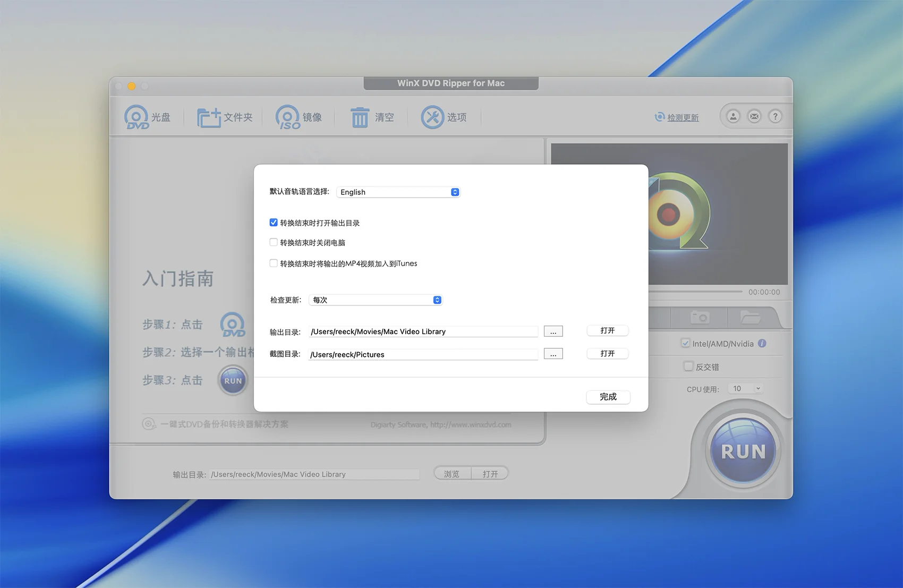Click the video preview progress slider
903x588 pixels.
pos(696,292)
